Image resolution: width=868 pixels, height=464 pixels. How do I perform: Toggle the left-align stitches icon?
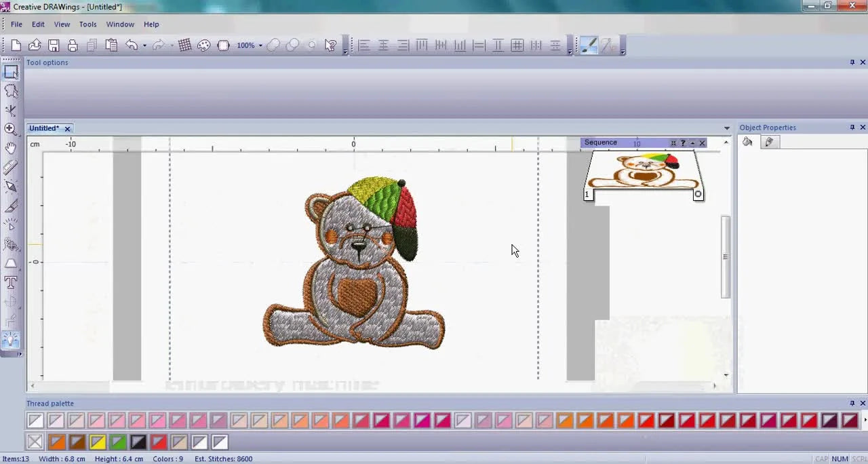tap(363, 45)
